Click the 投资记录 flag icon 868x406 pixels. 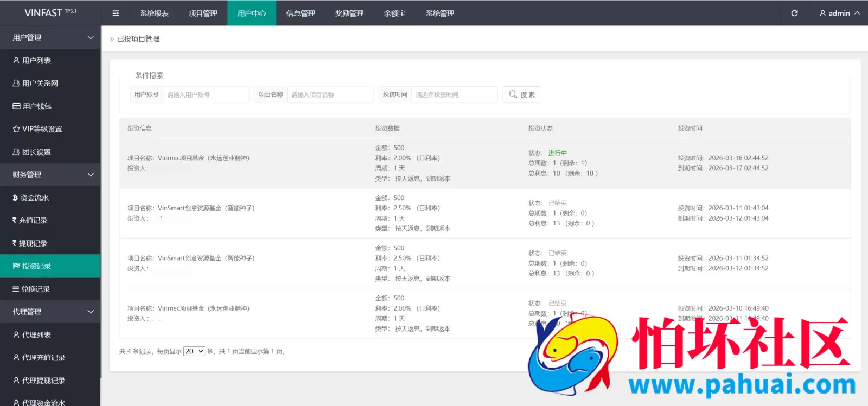[16, 266]
